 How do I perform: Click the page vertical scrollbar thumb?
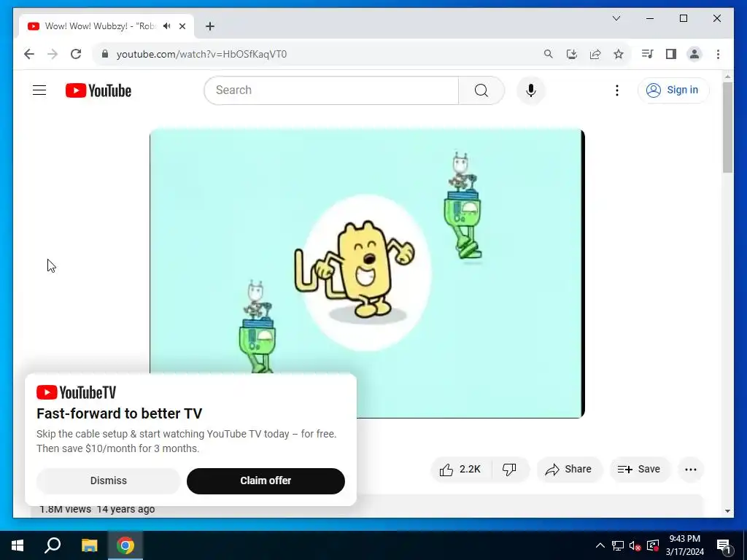coord(727,127)
